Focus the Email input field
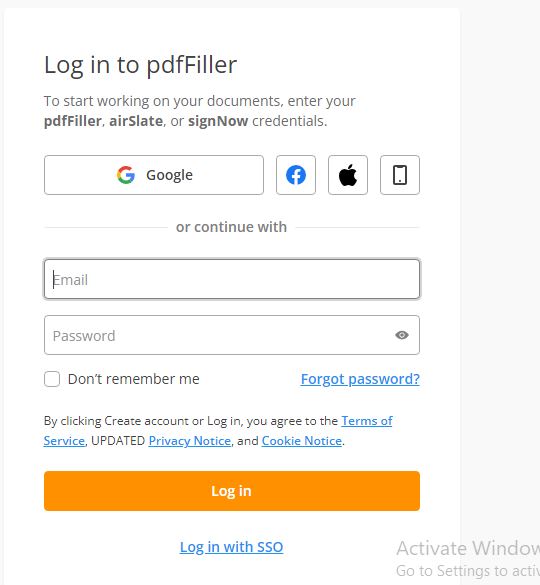 coord(232,279)
